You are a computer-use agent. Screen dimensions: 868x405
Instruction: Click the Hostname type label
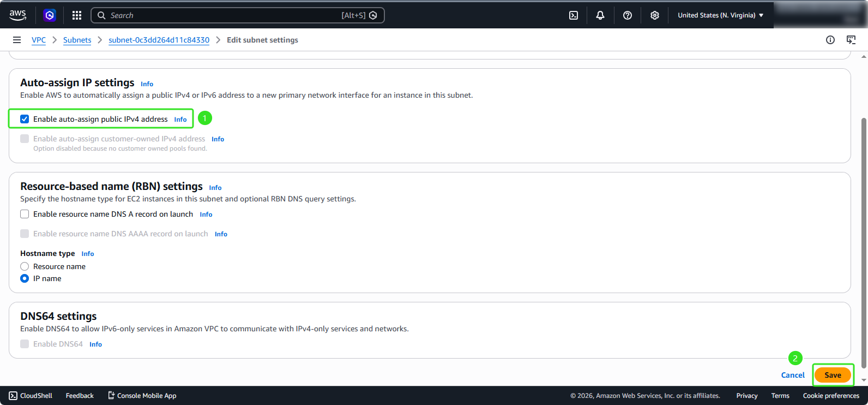(47, 253)
